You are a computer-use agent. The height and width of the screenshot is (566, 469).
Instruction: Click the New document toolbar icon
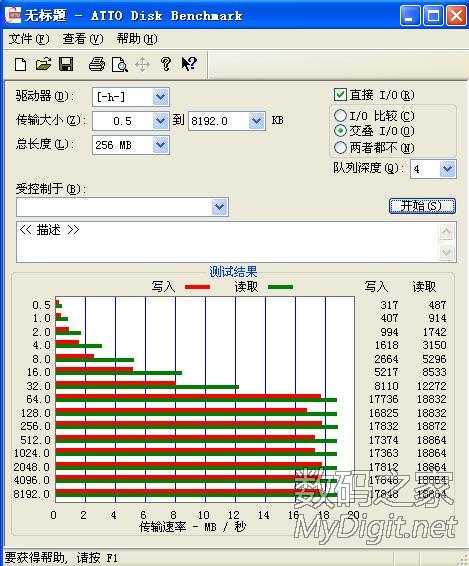(21, 64)
